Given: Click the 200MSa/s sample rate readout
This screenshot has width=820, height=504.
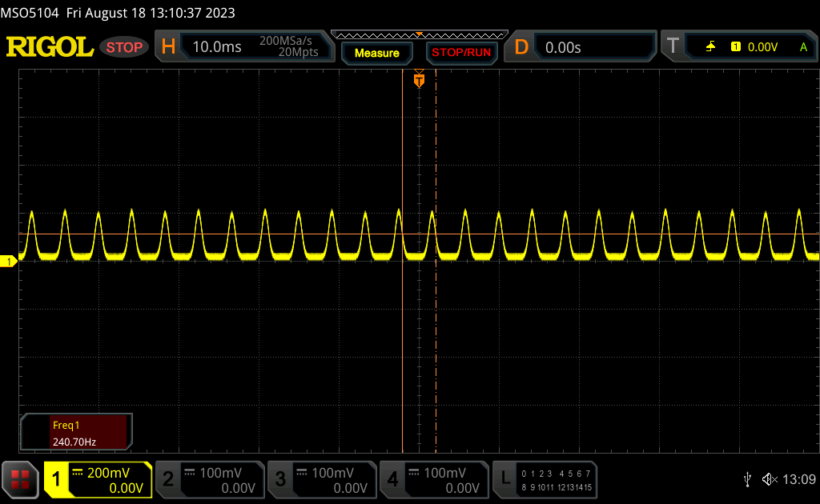Looking at the screenshot, I should (286, 41).
